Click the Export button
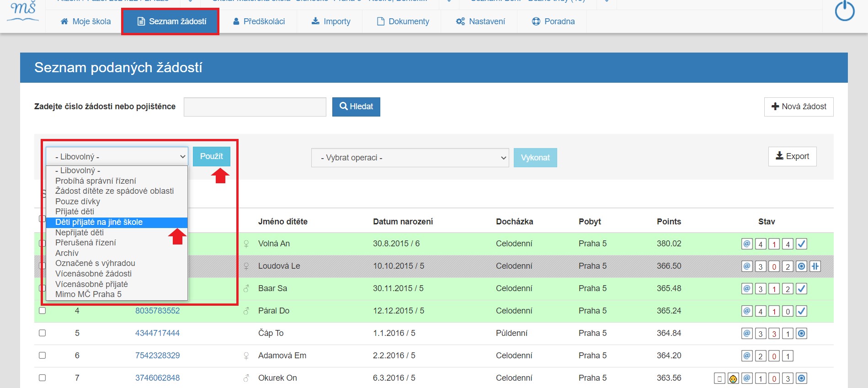The height and width of the screenshot is (388, 868). [x=792, y=156]
